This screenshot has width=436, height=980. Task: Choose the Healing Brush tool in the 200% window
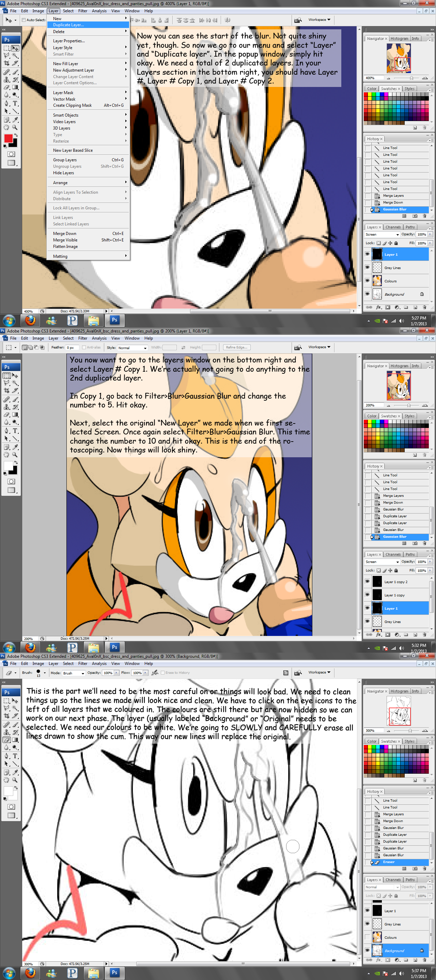6,399
